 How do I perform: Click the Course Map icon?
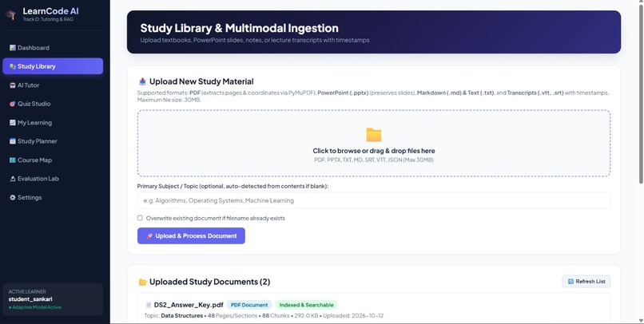[12, 160]
